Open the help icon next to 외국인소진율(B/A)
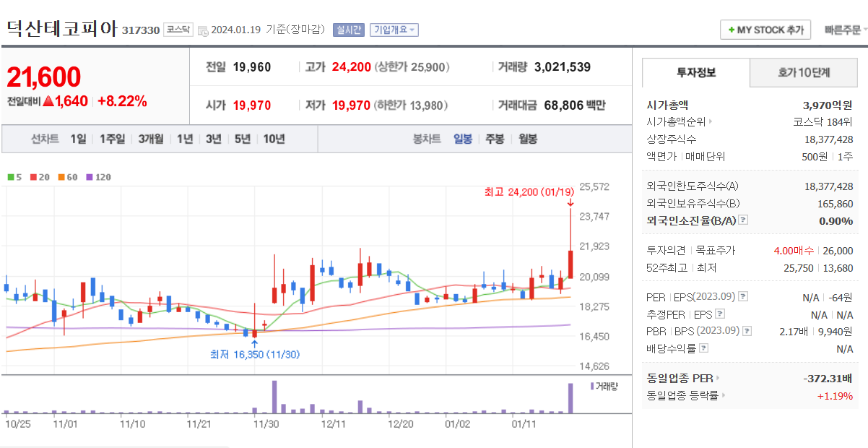 743,220
